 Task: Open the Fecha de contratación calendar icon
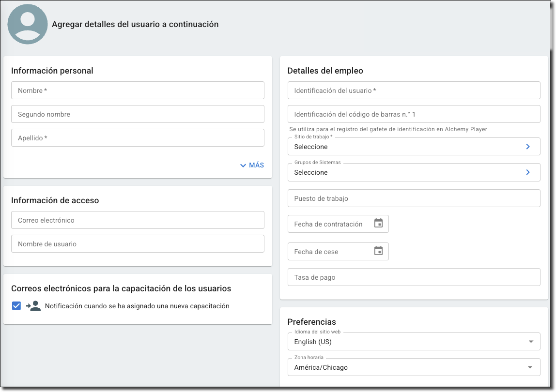tap(378, 224)
